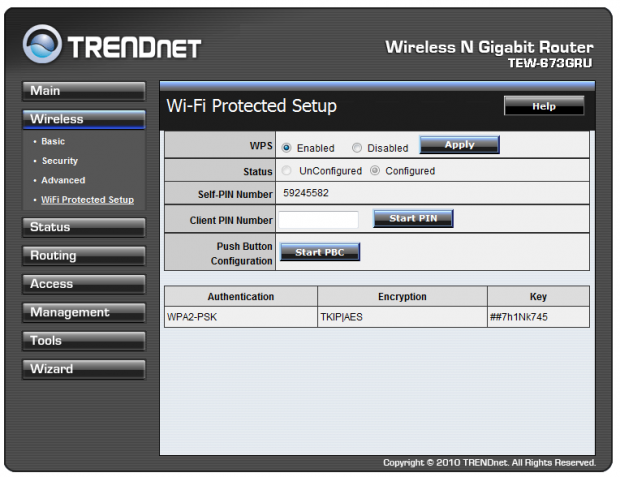The height and width of the screenshot is (477, 620).
Task: Open the Wireless menu section
Action: click(x=84, y=119)
